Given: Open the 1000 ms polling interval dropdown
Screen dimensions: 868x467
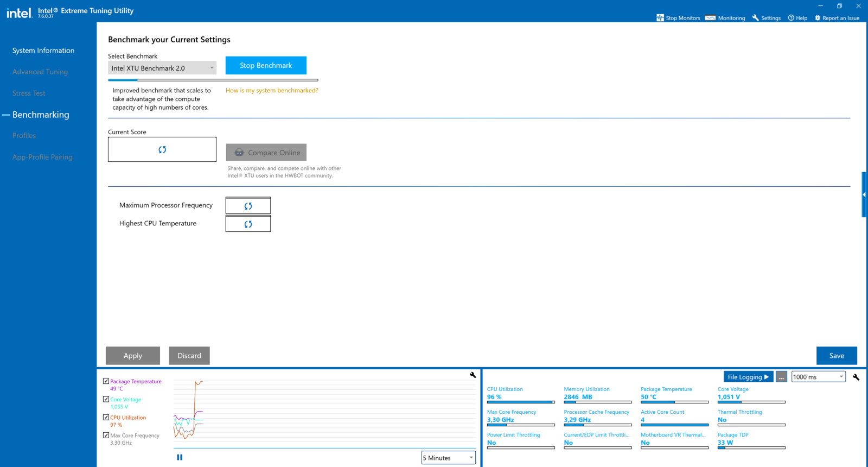Looking at the screenshot, I should point(819,377).
